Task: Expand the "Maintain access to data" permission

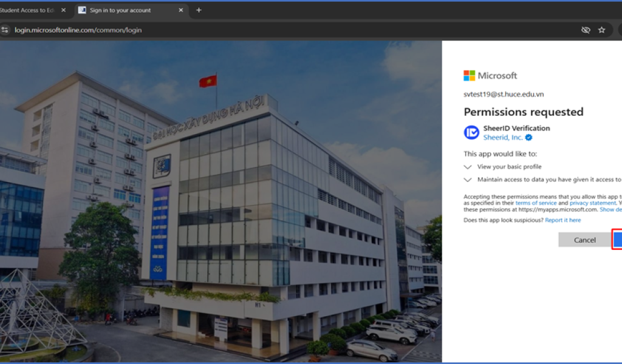Action: coord(468,180)
